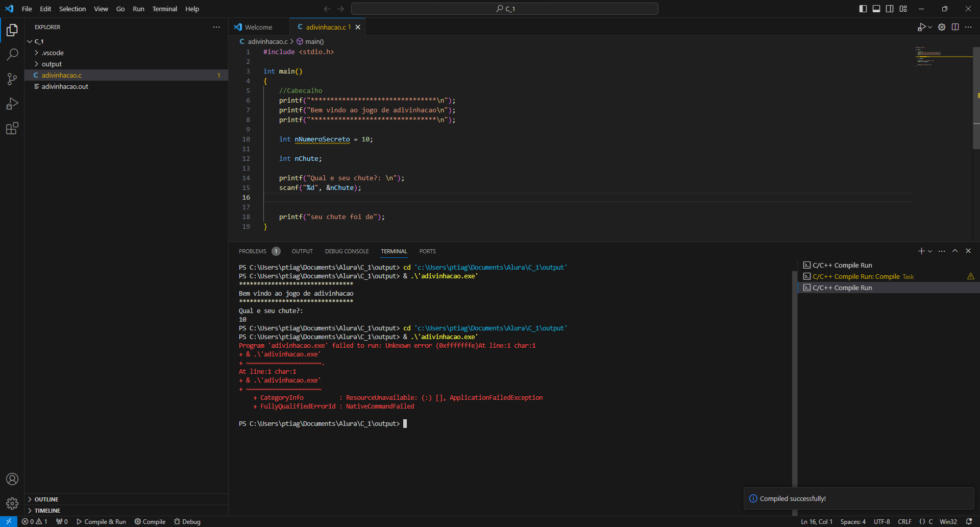Click main() in the breadcrumb

310,41
